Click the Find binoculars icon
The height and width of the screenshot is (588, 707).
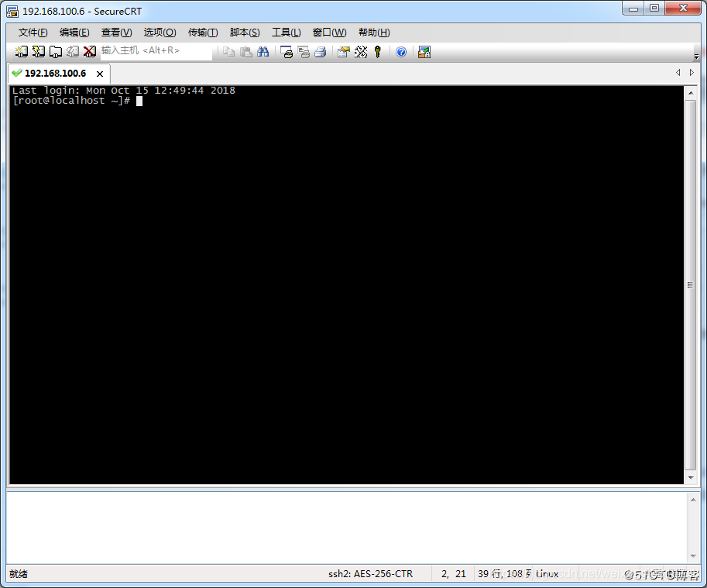[263, 52]
